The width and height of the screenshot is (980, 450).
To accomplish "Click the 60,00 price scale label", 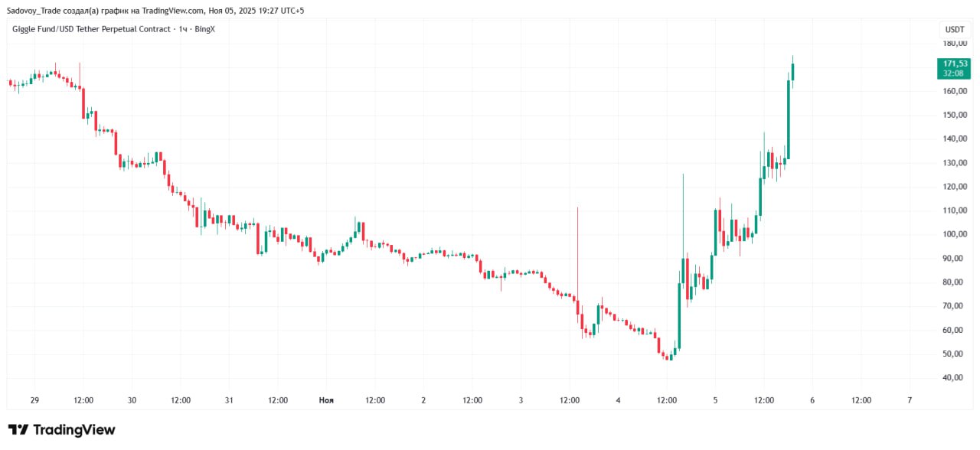I will pyautogui.click(x=954, y=330).
